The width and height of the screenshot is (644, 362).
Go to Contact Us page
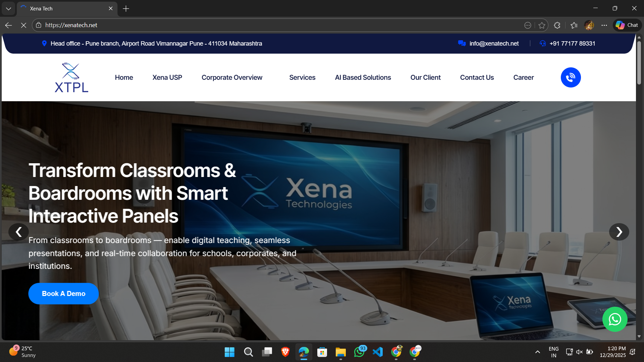pyautogui.click(x=477, y=77)
